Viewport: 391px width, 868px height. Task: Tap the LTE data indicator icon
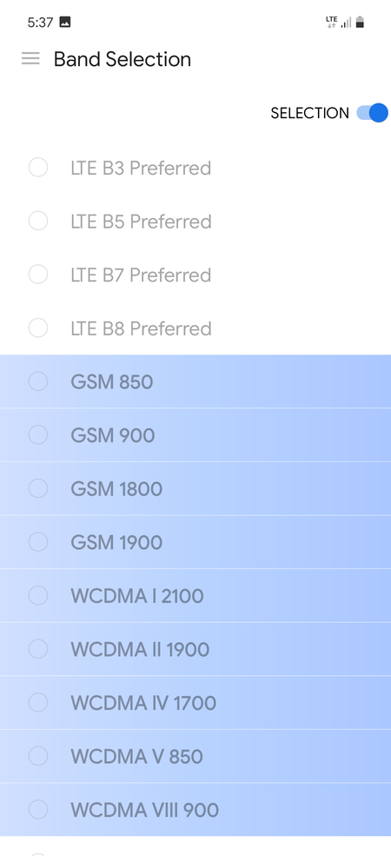point(331,22)
